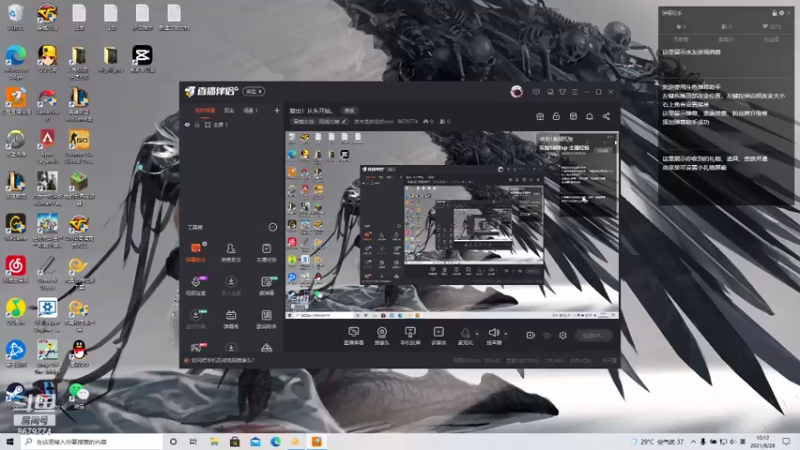Screen dimensions: 800x450
Task: Show hidden system tray icons chevron
Action: tap(693, 441)
